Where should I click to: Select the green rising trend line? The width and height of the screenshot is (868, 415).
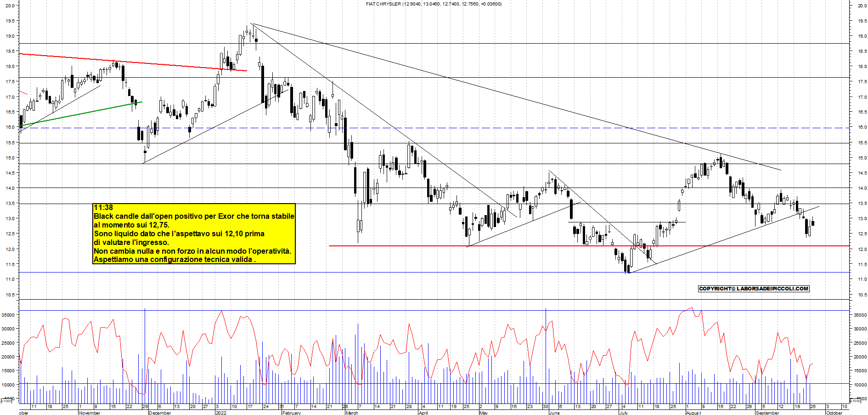[x=81, y=114]
